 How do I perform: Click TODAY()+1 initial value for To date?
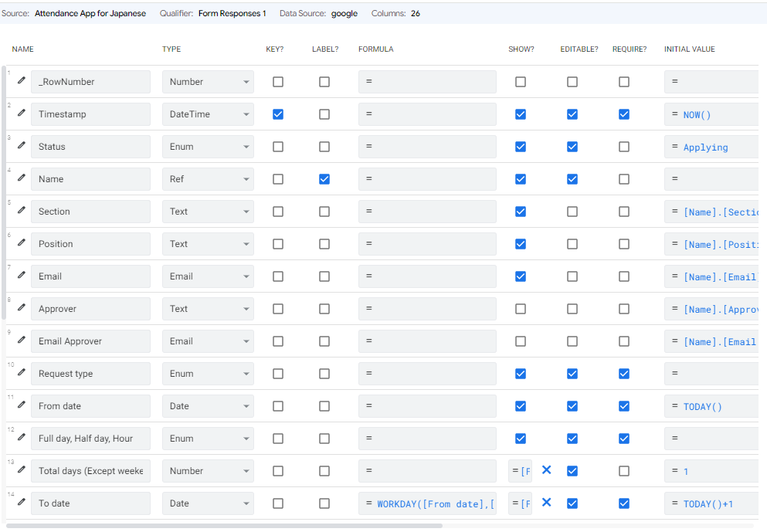(x=711, y=503)
